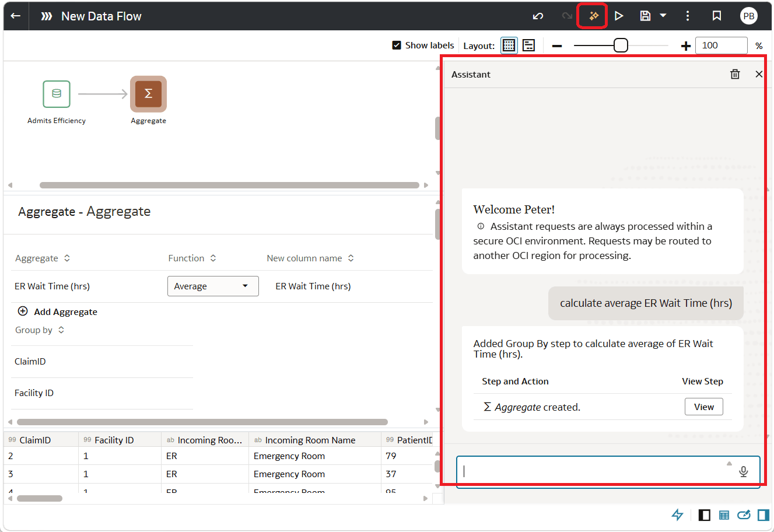
Task: Select the Admits Efficiency data source node
Action: coord(57,94)
